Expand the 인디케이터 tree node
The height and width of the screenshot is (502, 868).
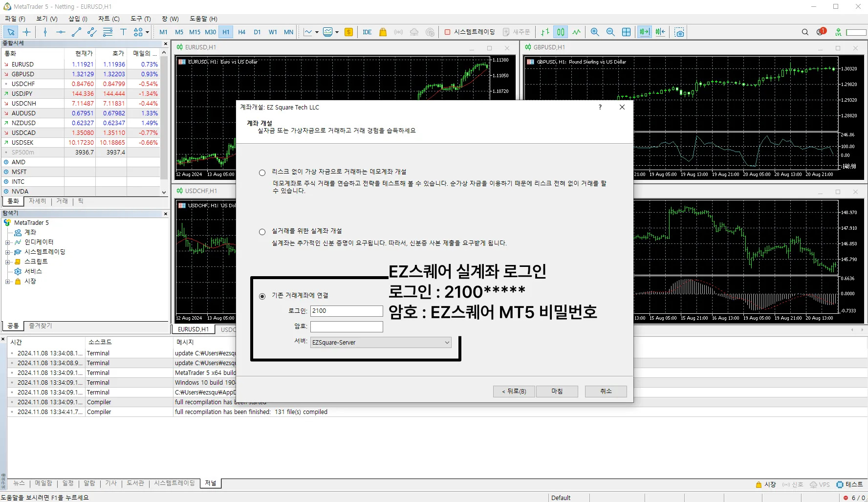(8, 242)
